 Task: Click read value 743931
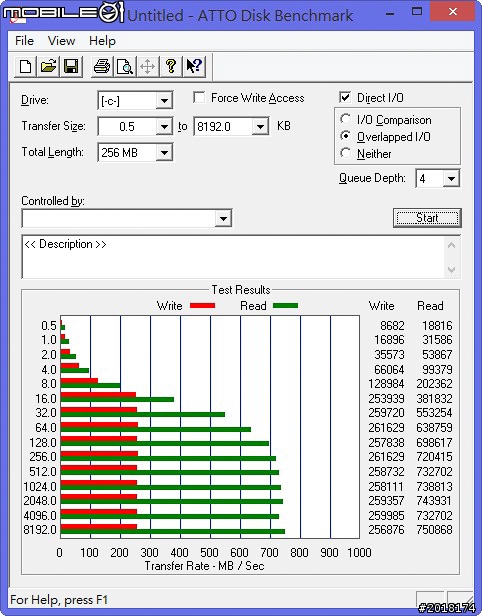pyautogui.click(x=434, y=500)
